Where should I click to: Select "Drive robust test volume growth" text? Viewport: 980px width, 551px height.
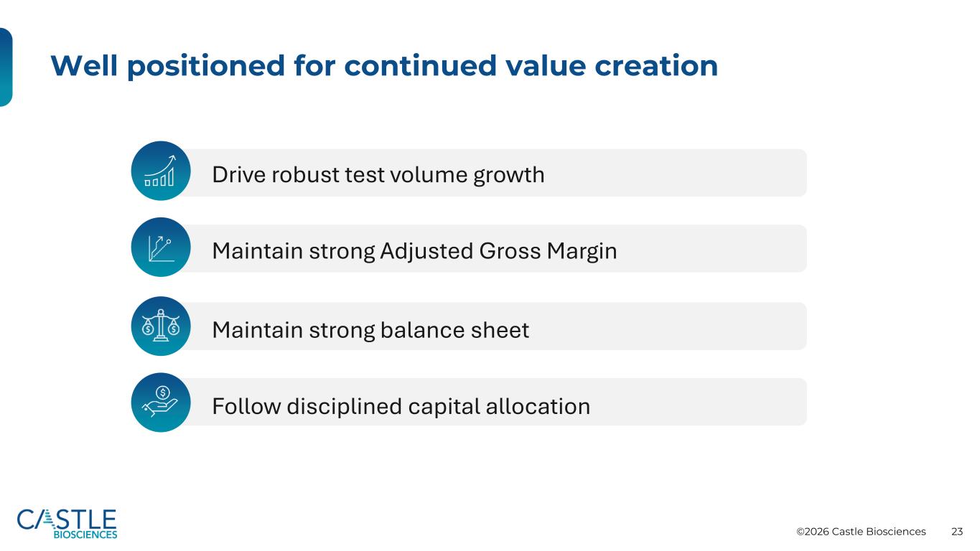(x=378, y=174)
